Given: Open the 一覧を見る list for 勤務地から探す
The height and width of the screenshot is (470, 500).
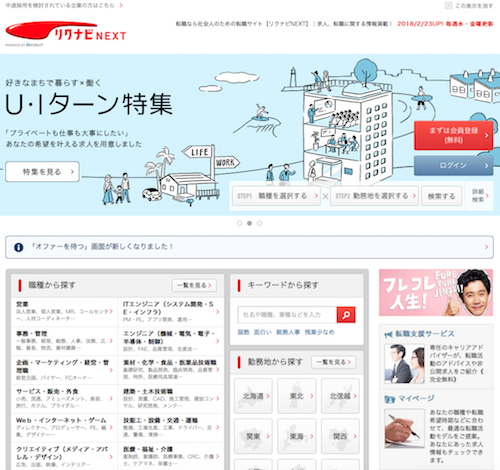Looking at the screenshot, I should (x=334, y=362).
